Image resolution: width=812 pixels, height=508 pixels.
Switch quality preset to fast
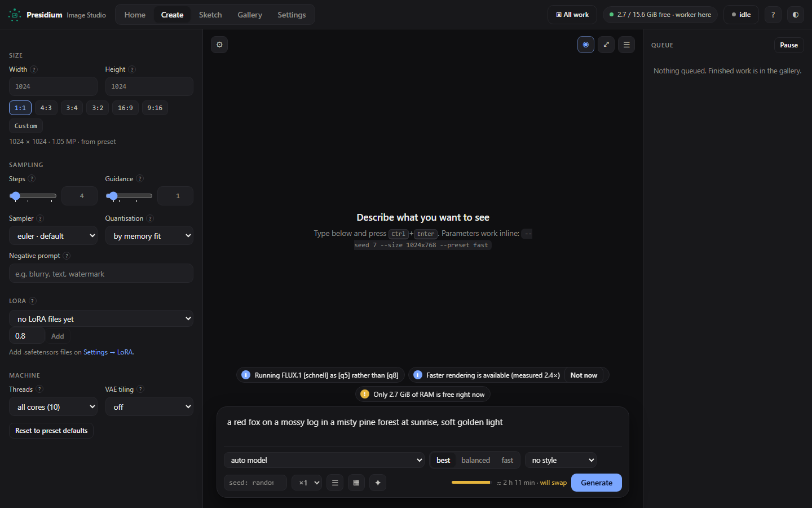click(x=507, y=460)
